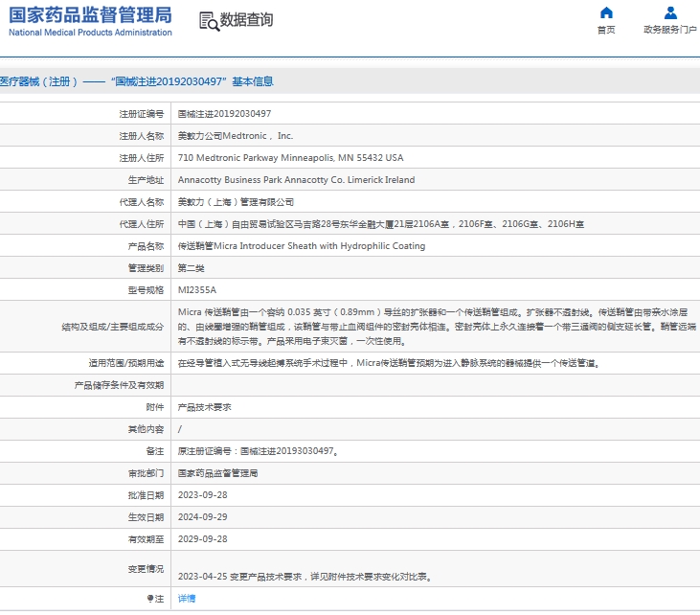Click the 备注 row label
The width and height of the screenshot is (700, 615).
point(155,451)
